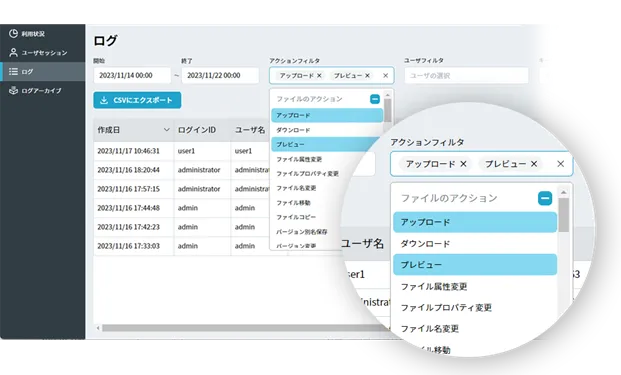Pick ファイルプロパティ変更 in the magnified list
The height and width of the screenshot is (375, 621).
475,307
